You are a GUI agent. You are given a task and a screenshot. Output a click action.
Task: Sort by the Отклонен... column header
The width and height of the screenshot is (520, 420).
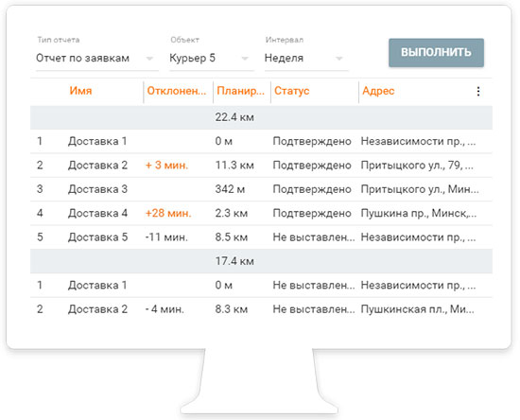(177, 91)
